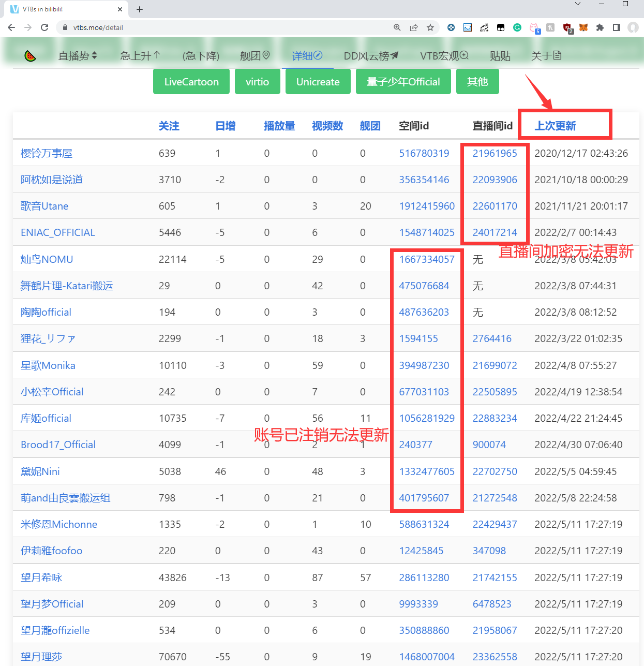Click the pink cat extension with badge 5
Viewport: 644px width, 666px height.
pyautogui.click(x=534, y=27)
